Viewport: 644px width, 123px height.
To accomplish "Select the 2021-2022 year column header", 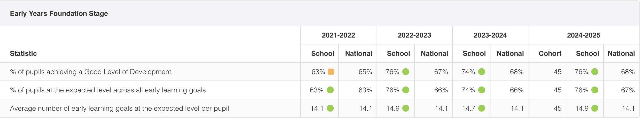I will click(x=338, y=35).
